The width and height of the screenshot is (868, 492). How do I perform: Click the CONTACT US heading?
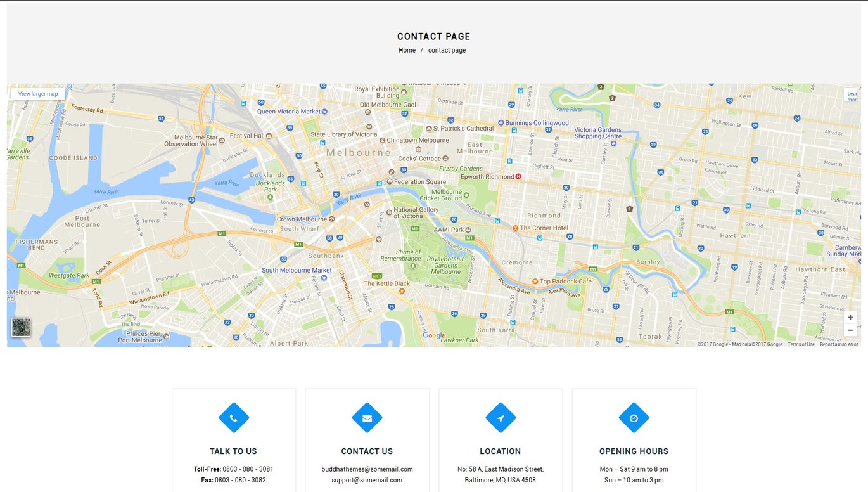pyautogui.click(x=367, y=451)
